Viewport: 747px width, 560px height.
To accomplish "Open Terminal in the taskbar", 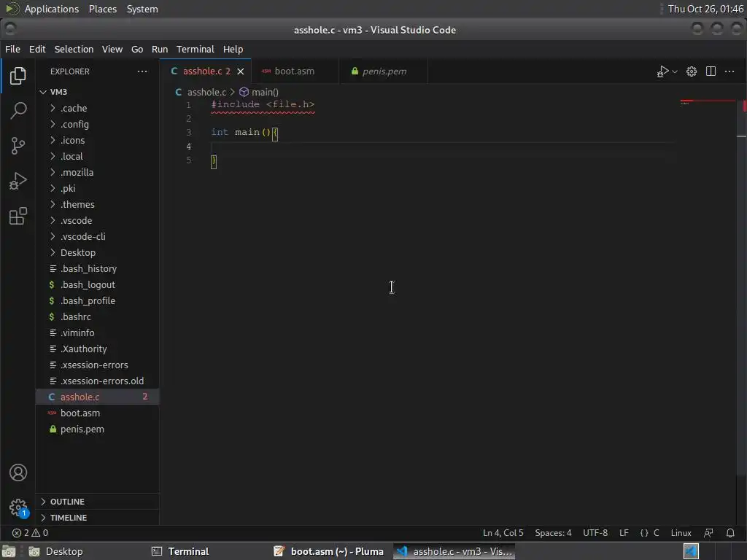I will click(x=181, y=551).
